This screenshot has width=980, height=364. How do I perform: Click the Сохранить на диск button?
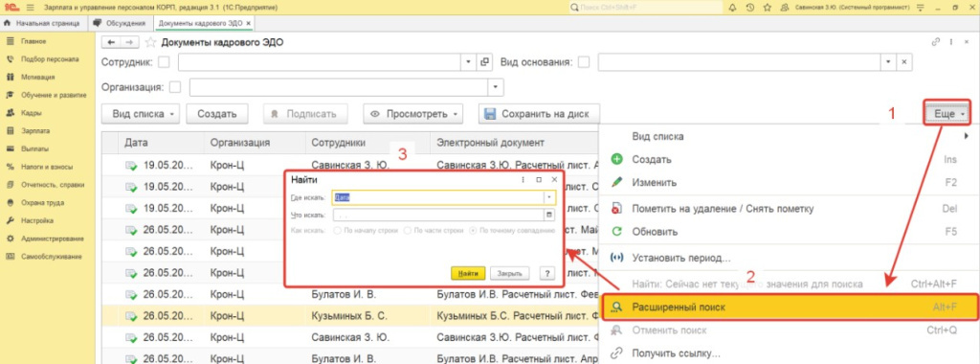point(539,114)
